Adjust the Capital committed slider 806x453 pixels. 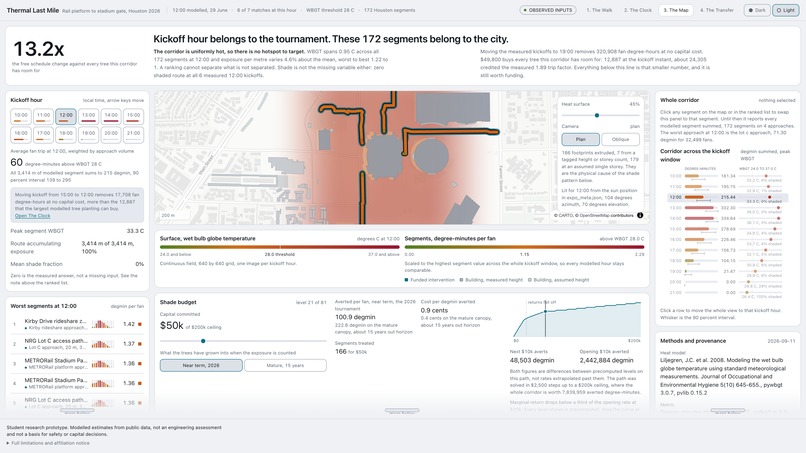(x=243, y=341)
